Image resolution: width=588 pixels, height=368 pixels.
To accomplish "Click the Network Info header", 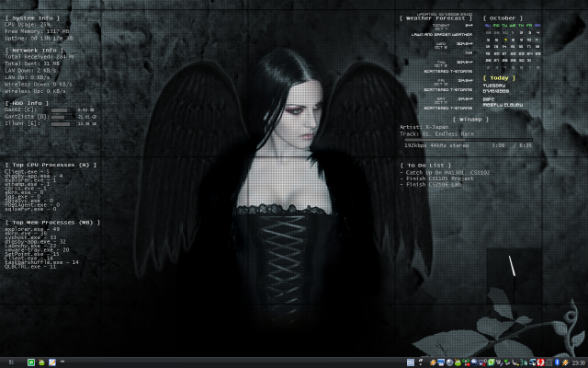I will 34,51.
